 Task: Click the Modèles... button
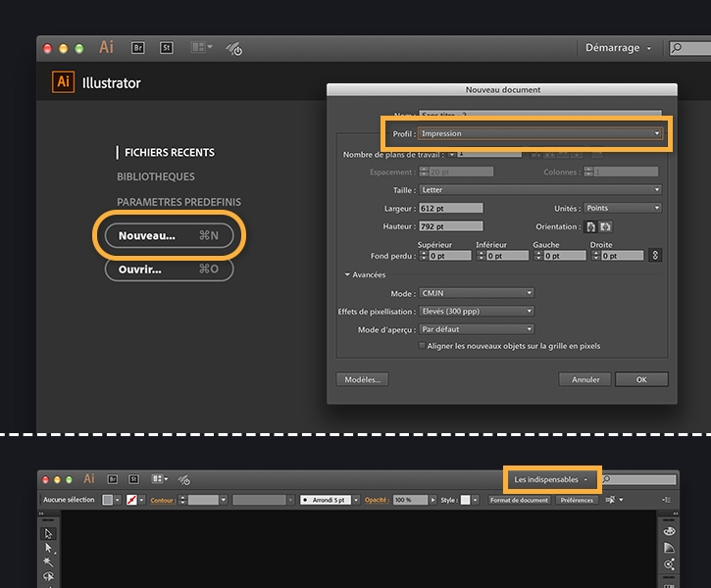click(x=362, y=379)
